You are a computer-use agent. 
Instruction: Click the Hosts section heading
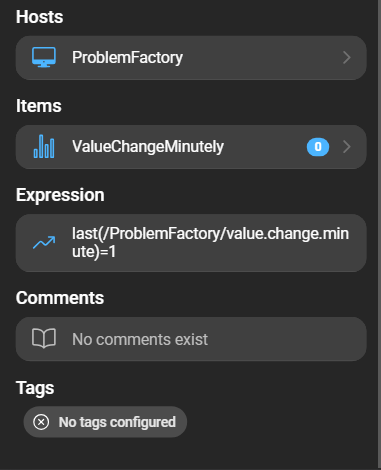39,17
